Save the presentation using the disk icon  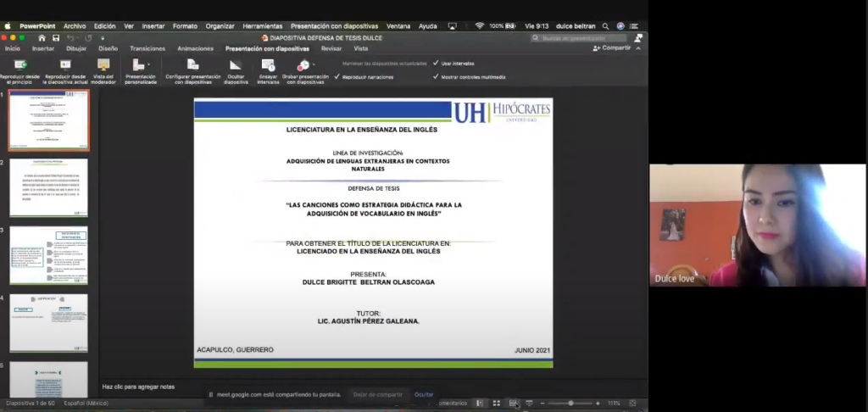[55, 38]
